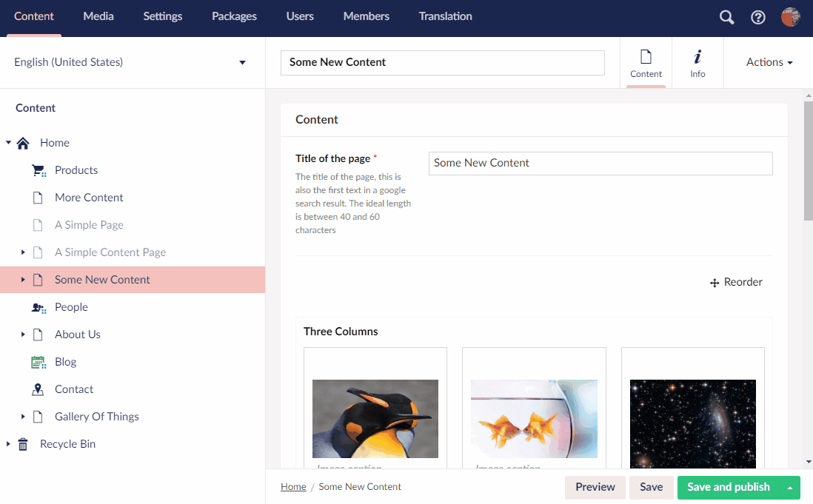
Task: Click the Recycle Bin trash icon
Action: (x=23, y=445)
